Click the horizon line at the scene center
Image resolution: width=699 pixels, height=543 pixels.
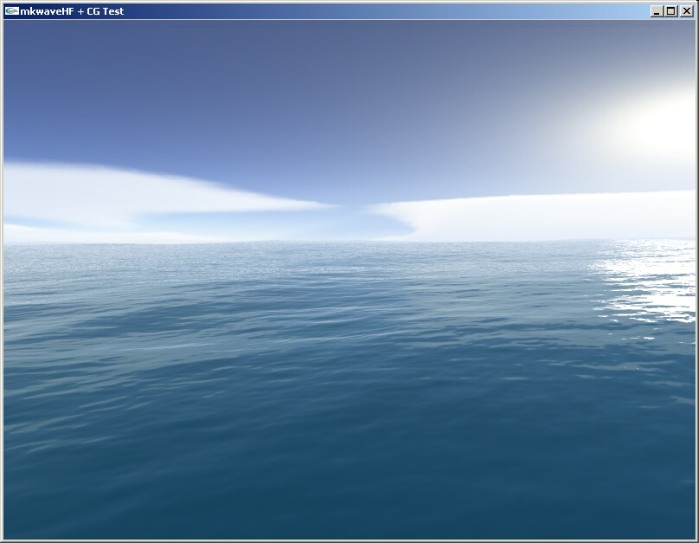[x=350, y=242]
